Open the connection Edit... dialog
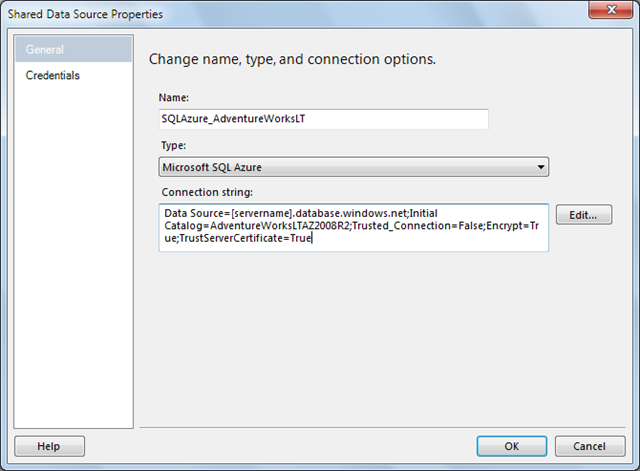This screenshot has width=640, height=471. [584, 215]
